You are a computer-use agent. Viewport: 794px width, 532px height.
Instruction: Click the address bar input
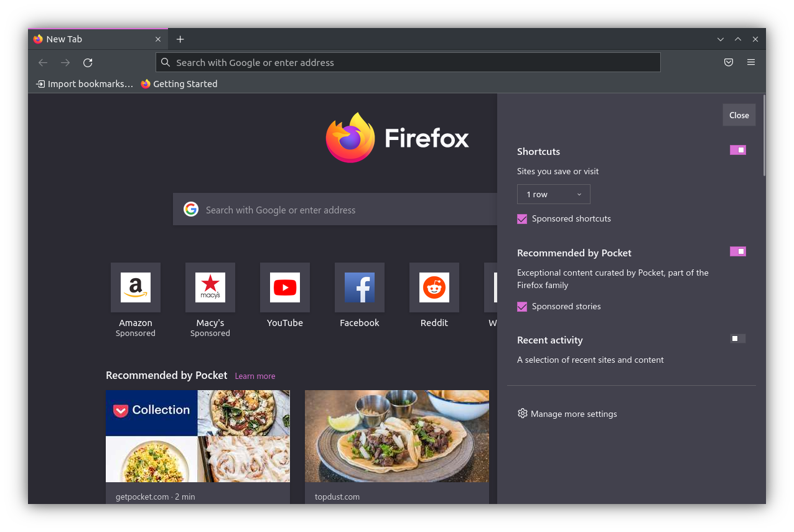coord(408,62)
